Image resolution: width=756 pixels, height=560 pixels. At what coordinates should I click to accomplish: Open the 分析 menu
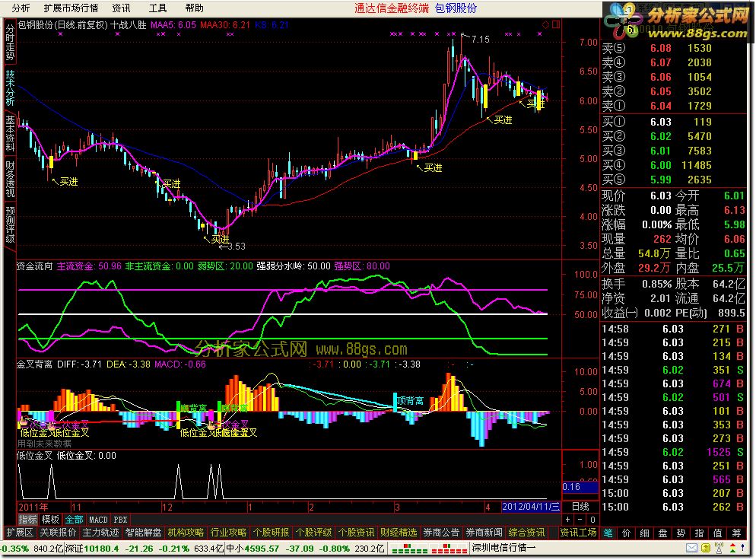click(21, 8)
